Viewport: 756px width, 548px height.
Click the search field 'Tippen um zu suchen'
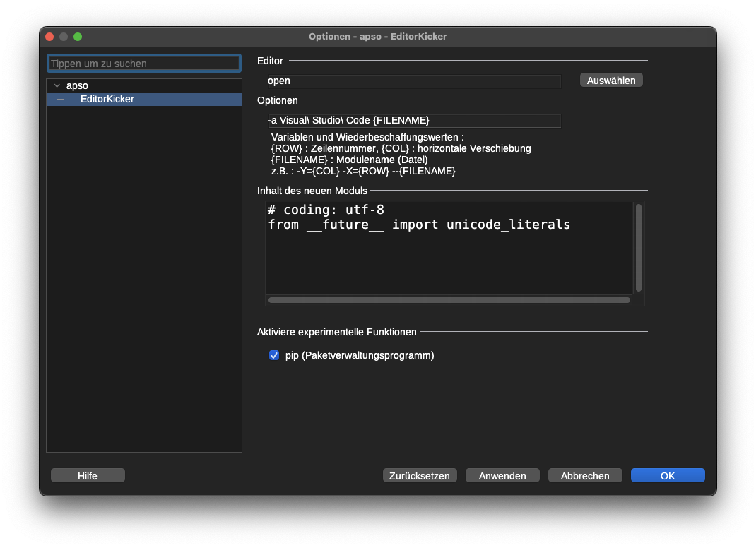point(144,64)
